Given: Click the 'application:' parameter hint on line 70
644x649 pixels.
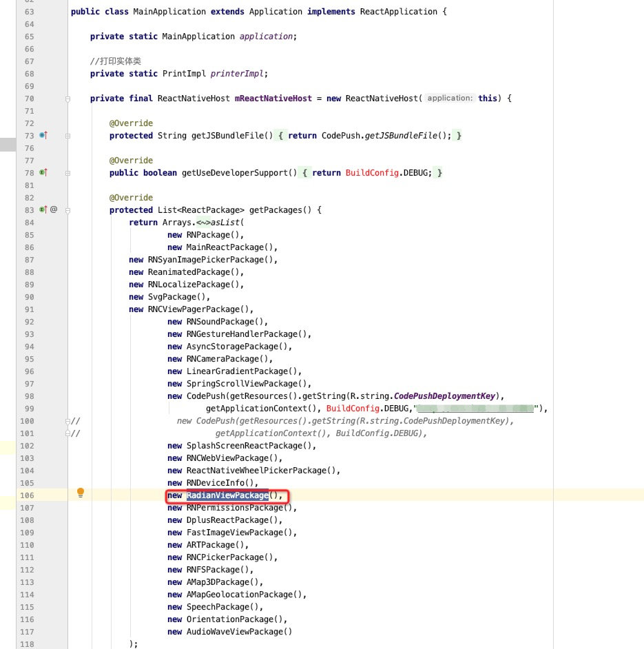Looking at the screenshot, I should [x=450, y=98].
